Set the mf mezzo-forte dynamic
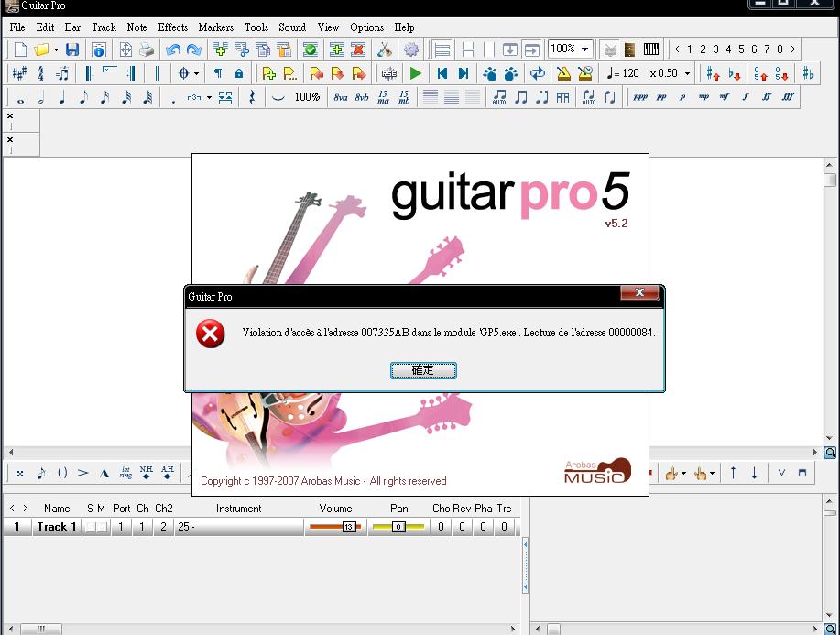 point(725,97)
